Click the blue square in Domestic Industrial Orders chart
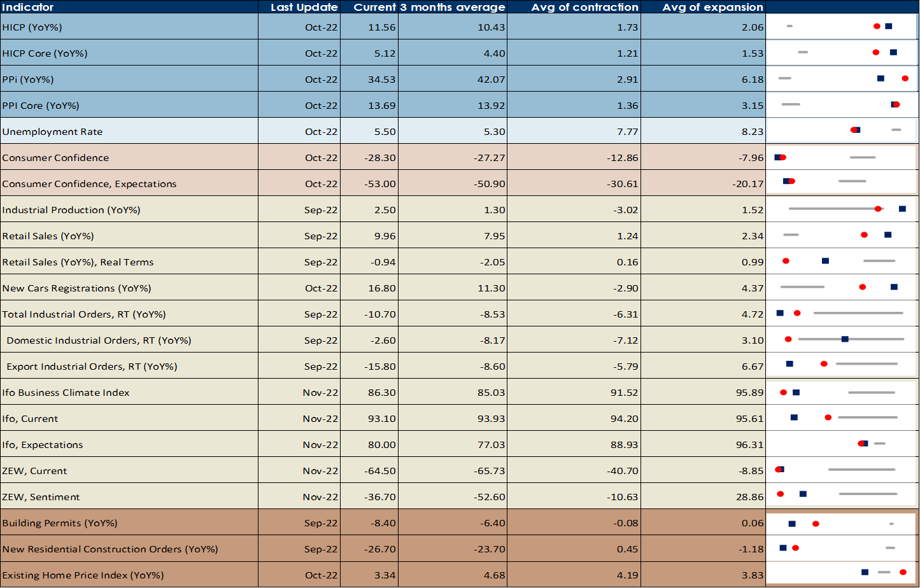 [845, 339]
